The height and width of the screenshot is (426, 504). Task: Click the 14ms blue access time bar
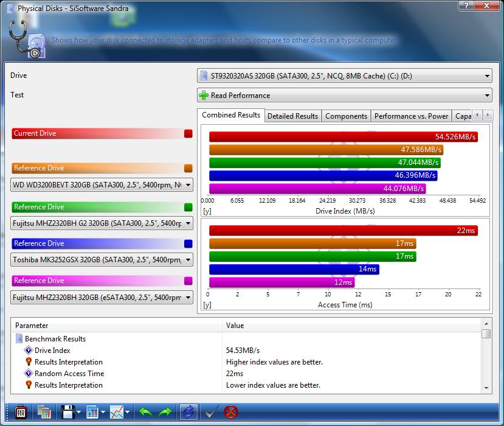294,269
